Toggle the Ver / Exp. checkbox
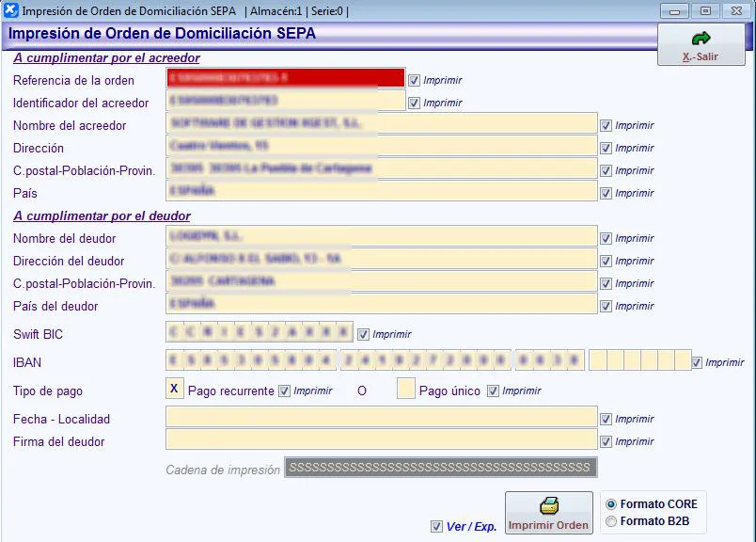 pyautogui.click(x=436, y=527)
